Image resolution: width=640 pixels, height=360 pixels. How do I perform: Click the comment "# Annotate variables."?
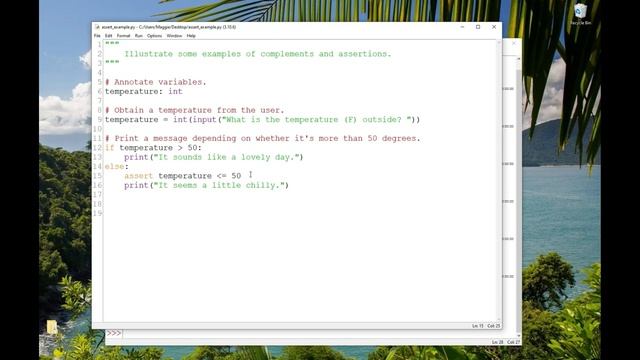(x=156, y=82)
